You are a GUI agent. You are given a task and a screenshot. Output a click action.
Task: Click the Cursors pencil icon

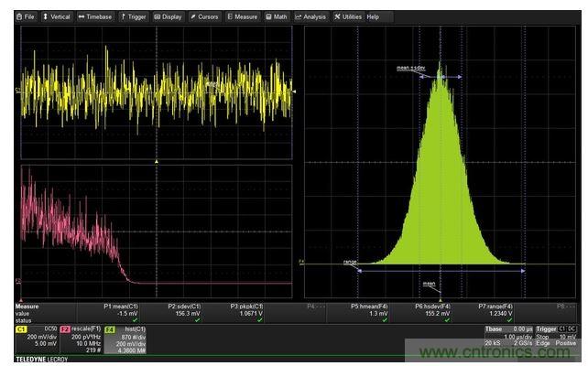pos(194,16)
